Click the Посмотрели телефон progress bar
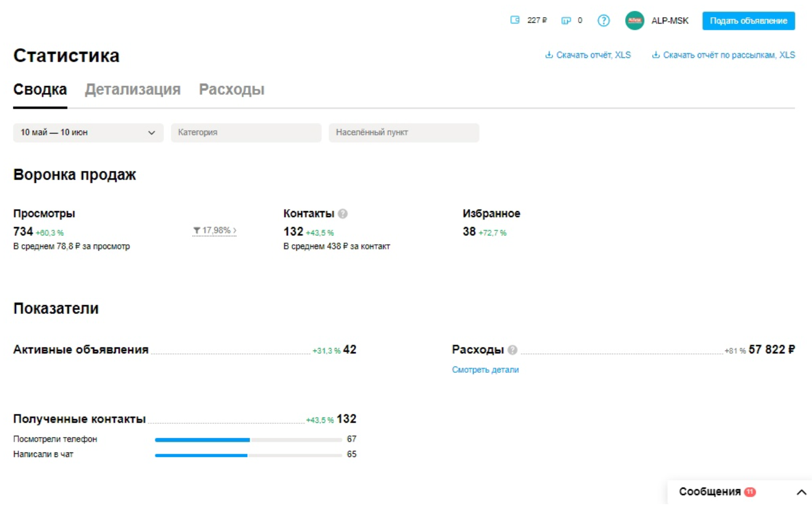Image resolution: width=812 pixels, height=507 pixels. click(x=248, y=440)
